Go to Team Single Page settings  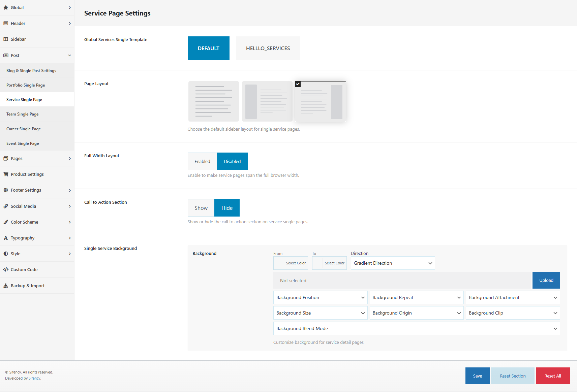[x=23, y=114]
